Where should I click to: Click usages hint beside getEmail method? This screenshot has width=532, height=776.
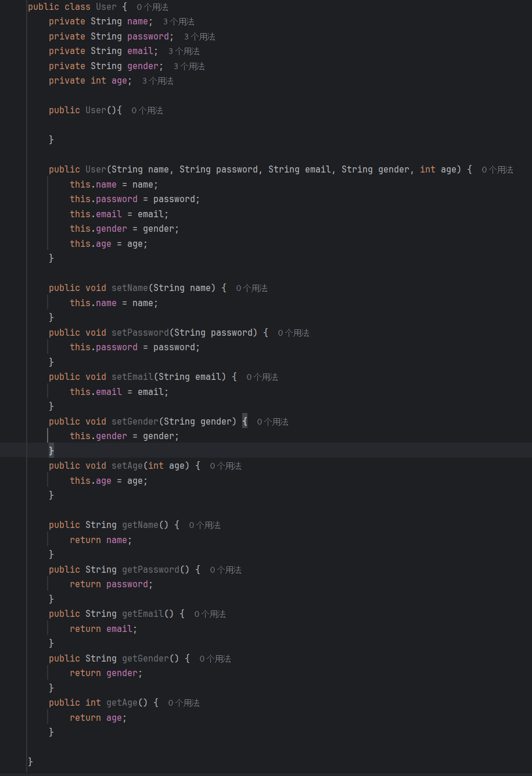(x=210, y=614)
